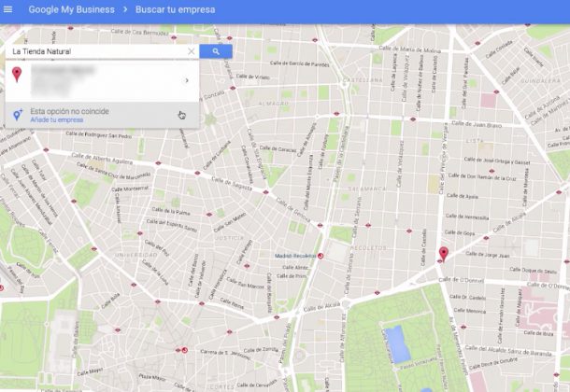This screenshot has width=570, height=392.
Task: Select the Buscar tu empresa breadcrumb
Action: click(175, 10)
